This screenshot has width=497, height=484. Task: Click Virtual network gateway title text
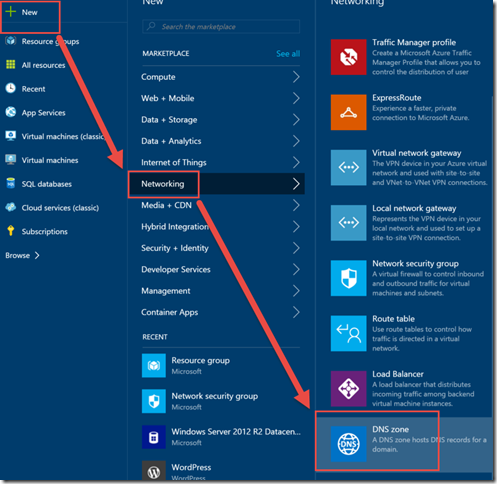click(x=417, y=153)
